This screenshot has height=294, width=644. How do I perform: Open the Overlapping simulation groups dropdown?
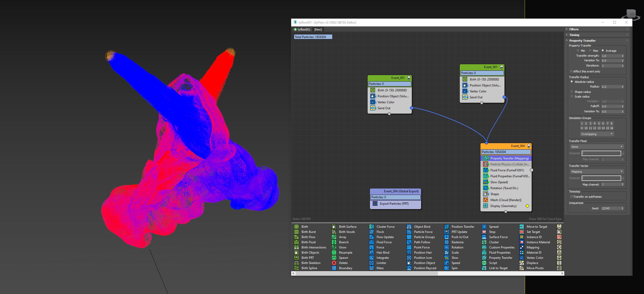(596, 134)
